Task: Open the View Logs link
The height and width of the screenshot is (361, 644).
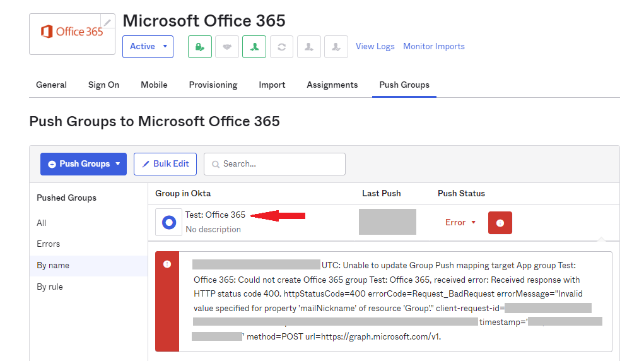Action: coord(375,47)
